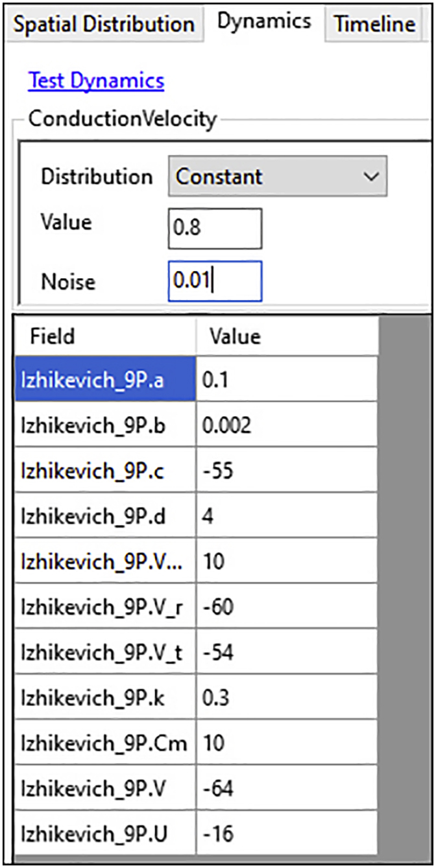436x868 pixels.
Task: Click the Value input field showing 0.8
Action: point(215,229)
